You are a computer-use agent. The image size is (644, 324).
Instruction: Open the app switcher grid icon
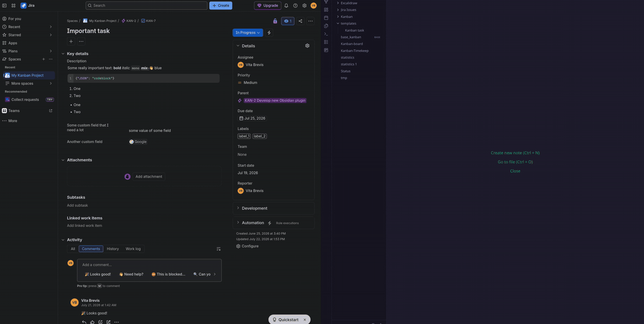(x=14, y=6)
